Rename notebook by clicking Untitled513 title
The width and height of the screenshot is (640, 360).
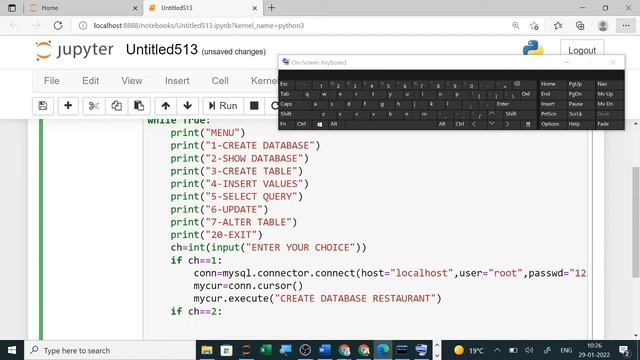(162, 49)
